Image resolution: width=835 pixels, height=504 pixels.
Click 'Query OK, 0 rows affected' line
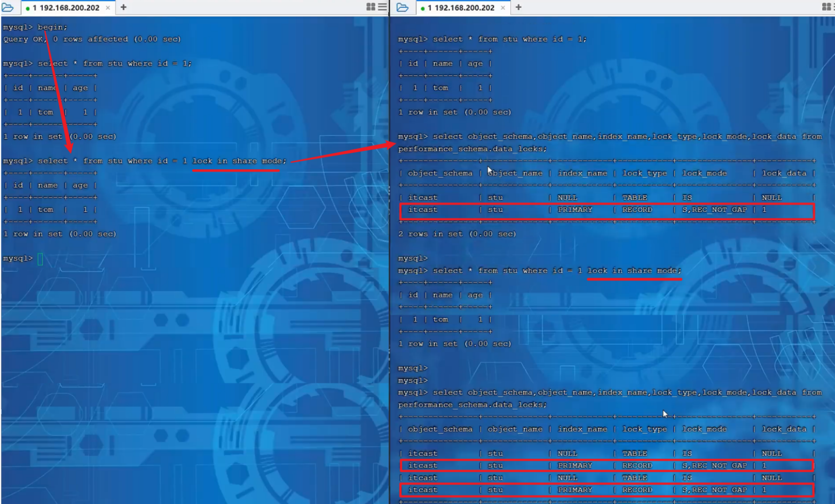click(92, 39)
